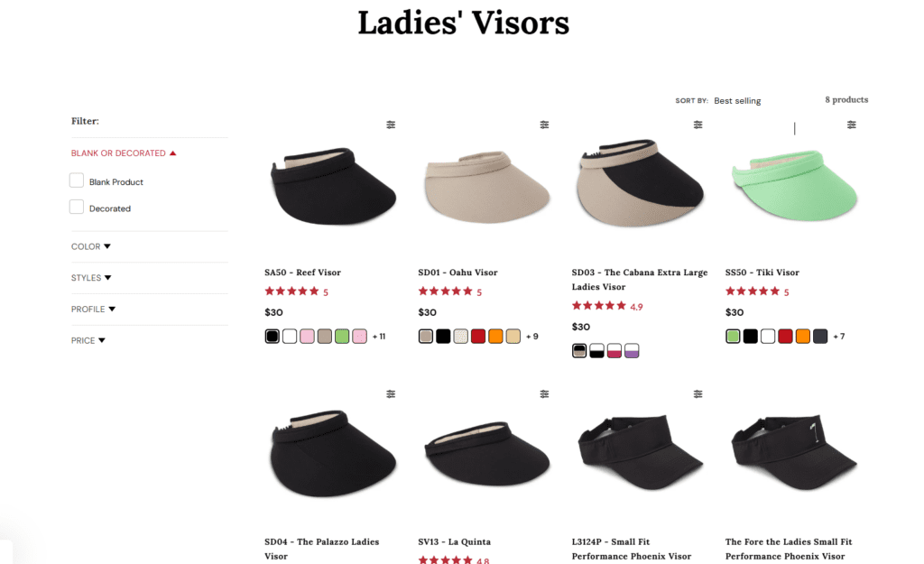Expand the Styles filter section
924x564 pixels.
[x=91, y=278]
